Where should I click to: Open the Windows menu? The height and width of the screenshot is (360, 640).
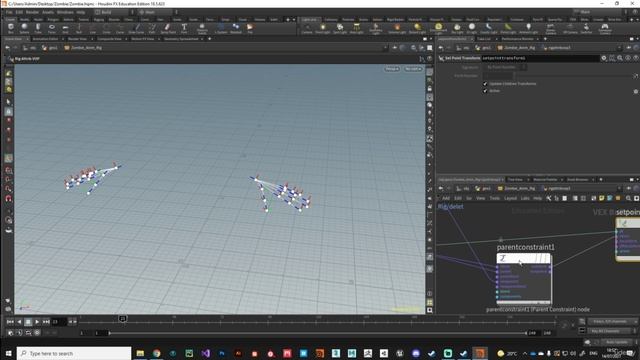[x=65, y=12]
